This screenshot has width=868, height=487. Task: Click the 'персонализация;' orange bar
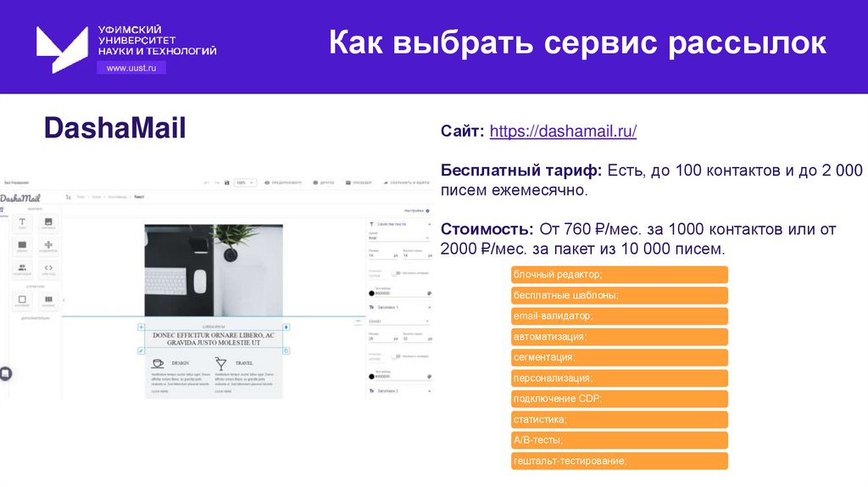pos(620,378)
